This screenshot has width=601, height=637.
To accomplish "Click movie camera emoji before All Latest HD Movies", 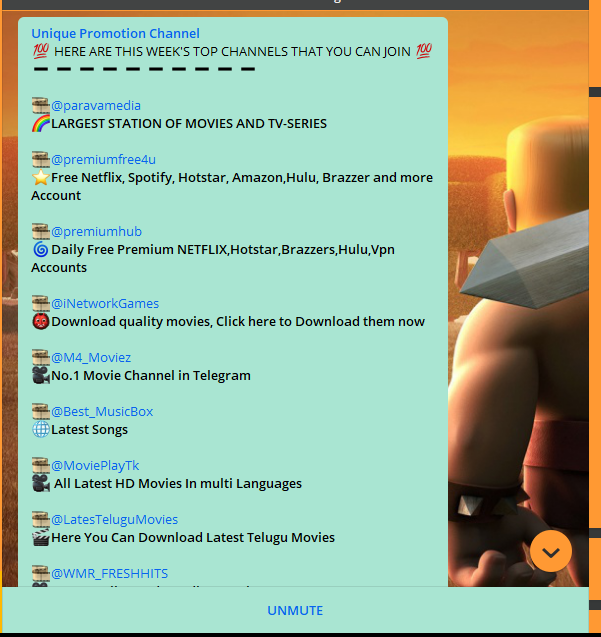I will pos(41,483).
